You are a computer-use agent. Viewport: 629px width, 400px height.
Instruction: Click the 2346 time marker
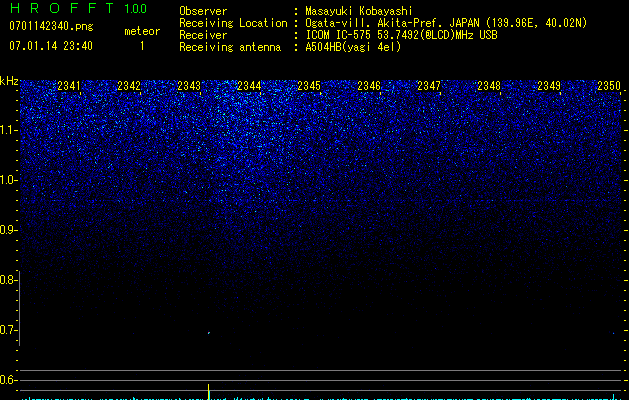point(369,86)
